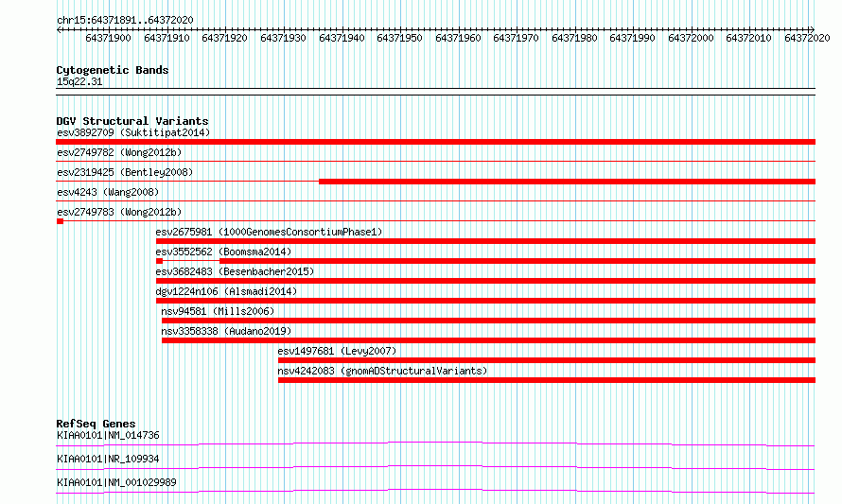Click the red bar of esv3892709
This screenshot has width=842, height=504.
435,142
